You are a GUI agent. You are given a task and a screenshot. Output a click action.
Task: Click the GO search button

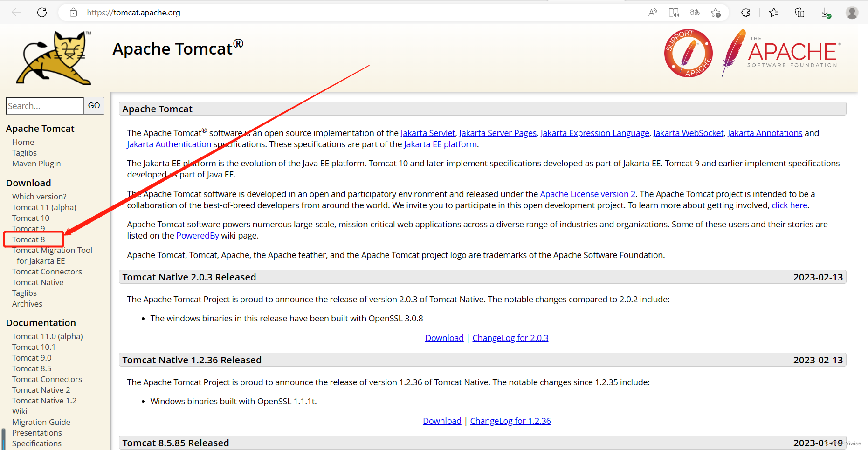pyautogui.click(x=93, y=105)
